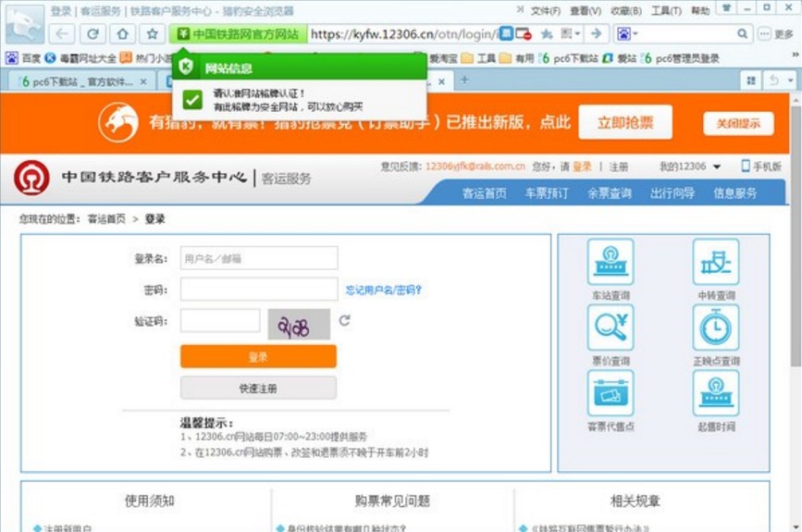Image resolution: width=802 pixels, height=532 pixels.
Task: Open 中转查询 transfer query icon
Action: [x=716, y=262]
